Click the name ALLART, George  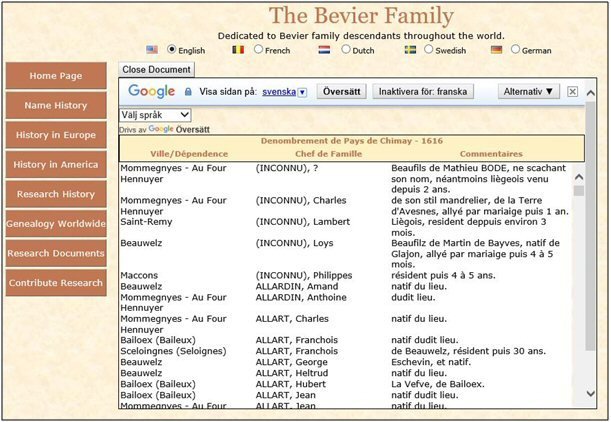(x=291, y=362)
